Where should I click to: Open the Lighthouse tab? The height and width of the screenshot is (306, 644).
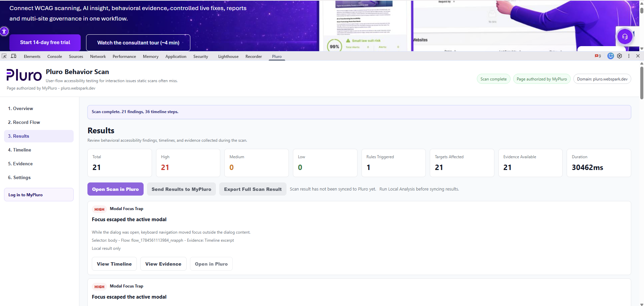(228, 57)
